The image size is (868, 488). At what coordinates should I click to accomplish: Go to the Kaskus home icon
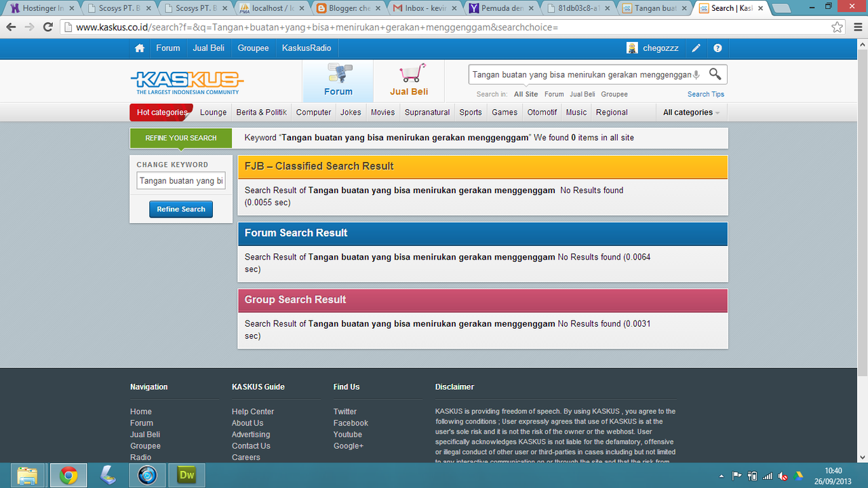(x=140, y=48)
